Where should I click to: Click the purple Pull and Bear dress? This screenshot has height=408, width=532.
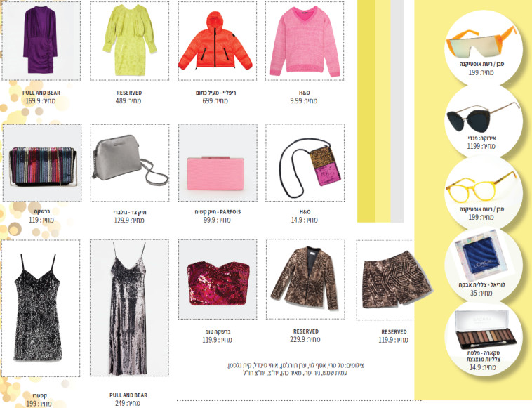click(41, 41)
